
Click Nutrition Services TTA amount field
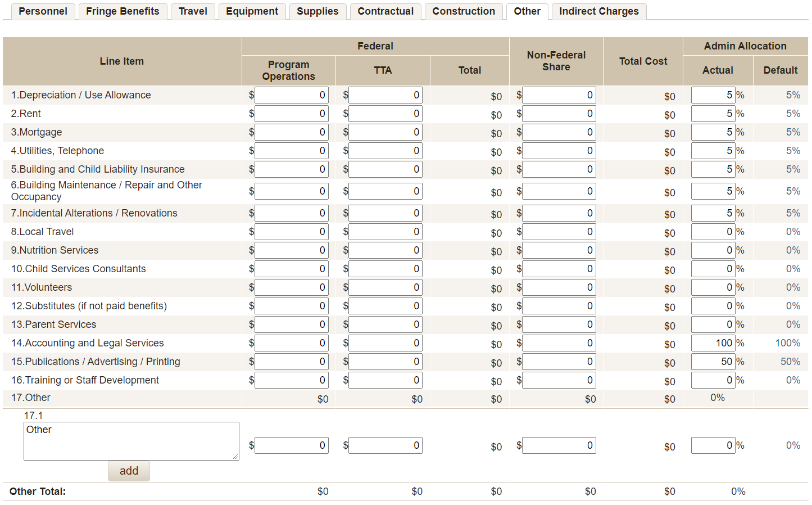coord(385,250)
